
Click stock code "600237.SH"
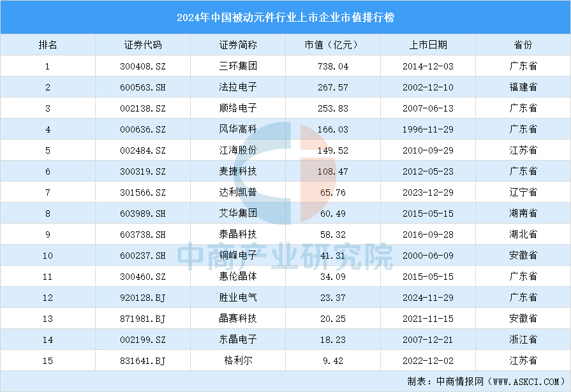(143, 256)
